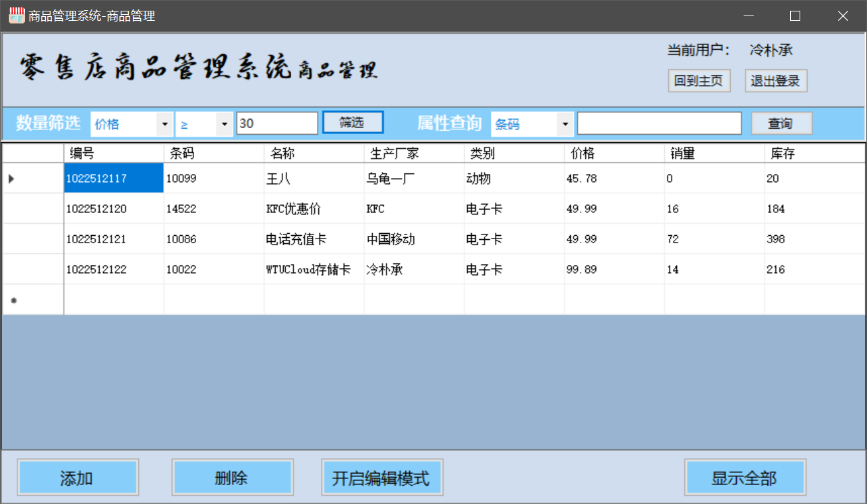The image size is (867, 504).
Task: Sort by the 条码 column header
Action: [x=214, y=154]
